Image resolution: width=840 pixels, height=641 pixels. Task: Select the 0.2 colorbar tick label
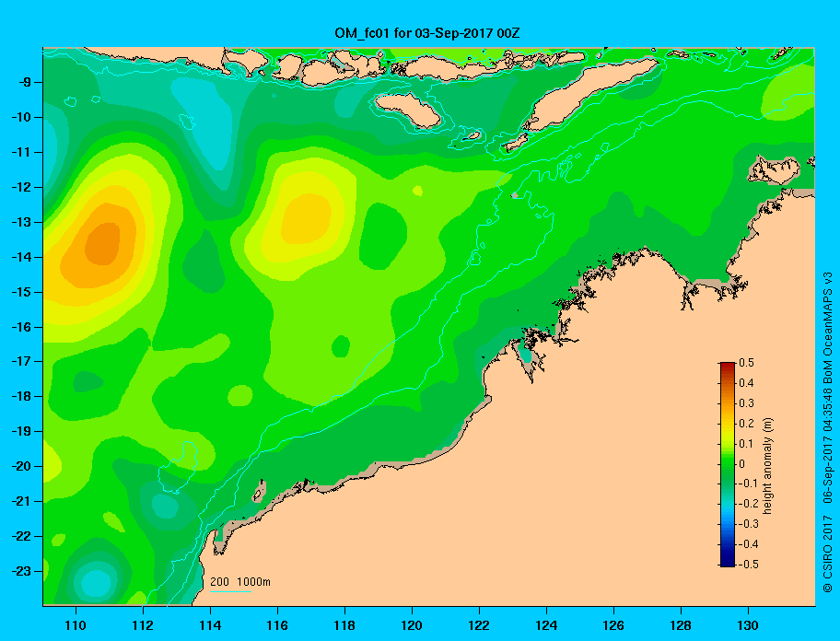coord(746,423)
